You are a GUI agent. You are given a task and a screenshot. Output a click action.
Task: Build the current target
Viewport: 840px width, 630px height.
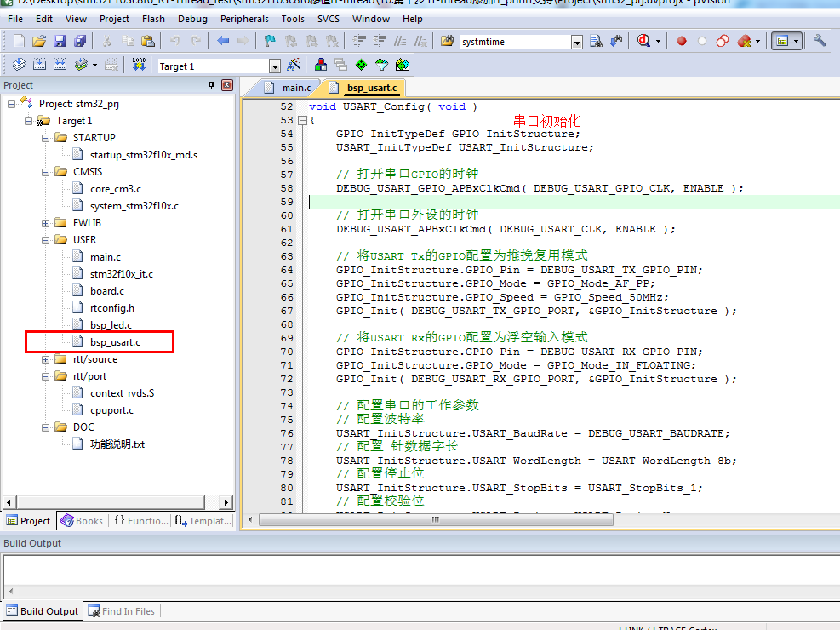coord(38,64)
